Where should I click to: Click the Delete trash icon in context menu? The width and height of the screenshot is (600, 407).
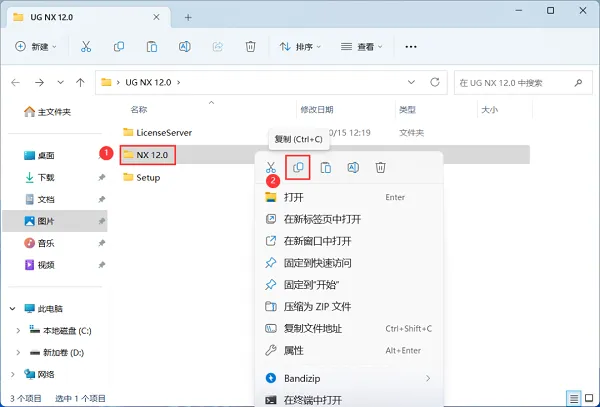[x=380, y=168]
